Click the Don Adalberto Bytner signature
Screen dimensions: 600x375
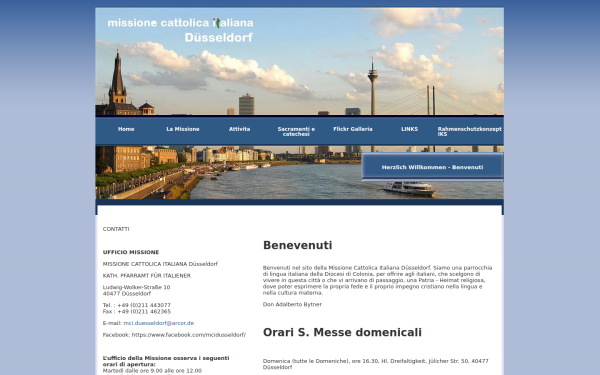click(292, 305)
